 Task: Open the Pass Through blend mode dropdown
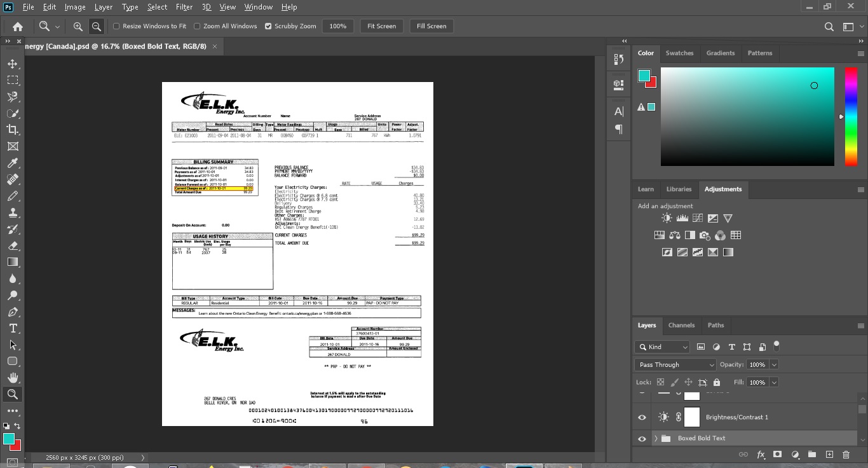[675, 364]
